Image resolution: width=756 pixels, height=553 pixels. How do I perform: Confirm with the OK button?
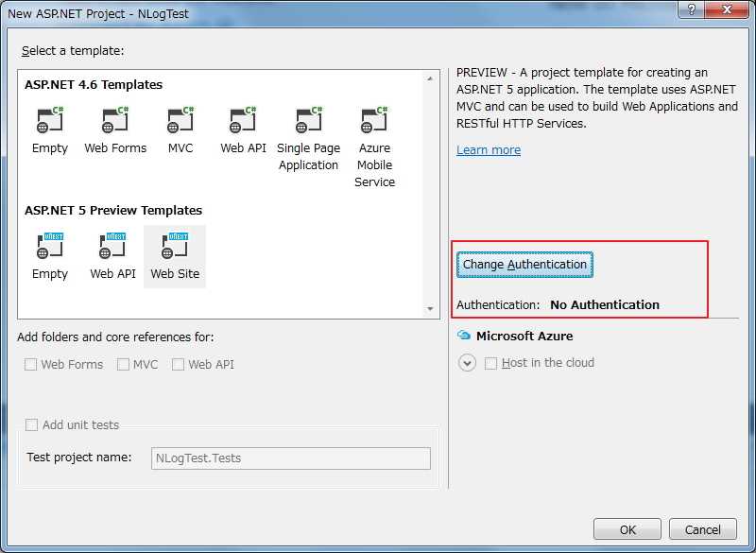pos(627,530)
